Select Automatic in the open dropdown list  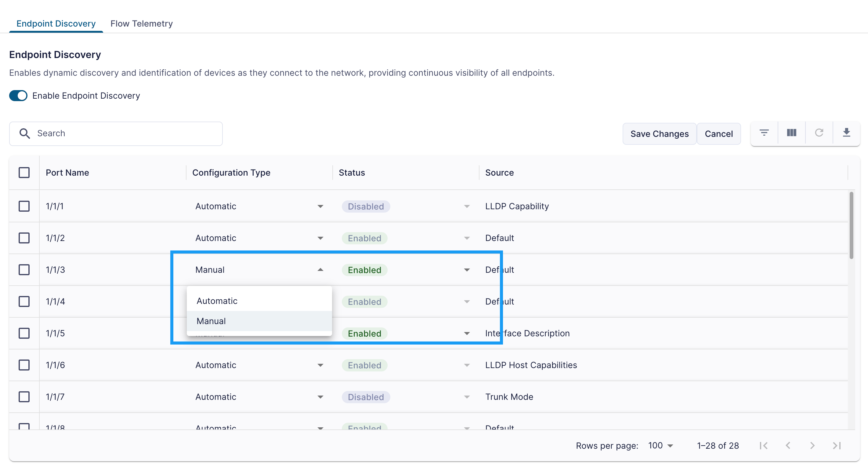pyautogui.click(x=259, y=301)
